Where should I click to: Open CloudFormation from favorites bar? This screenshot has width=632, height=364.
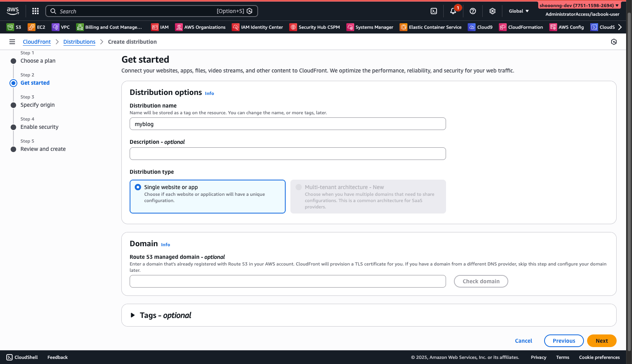[x=521, y=27]
